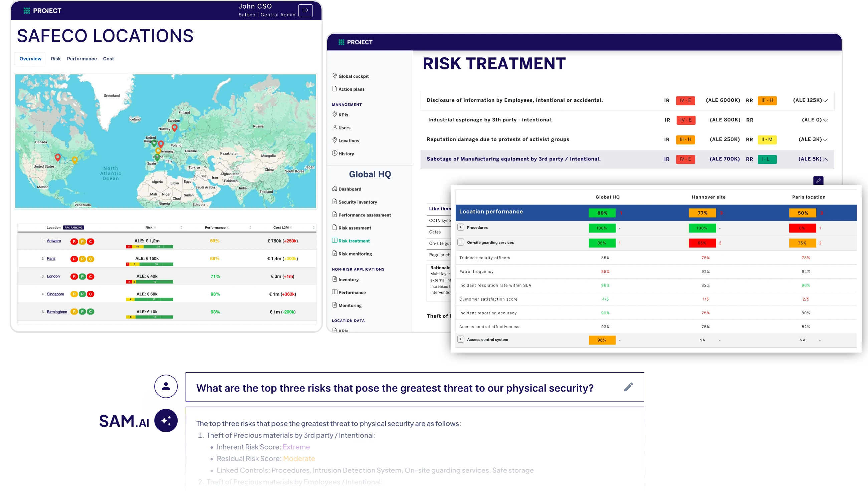Click the Antwerp risk distribution bar

pos(150,247)
